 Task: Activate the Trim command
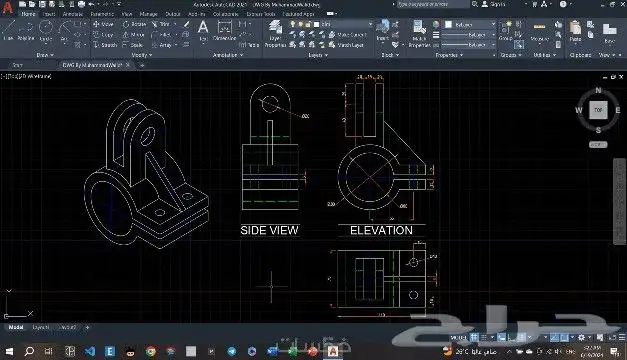pyautogui.click(x=161, y=24)
